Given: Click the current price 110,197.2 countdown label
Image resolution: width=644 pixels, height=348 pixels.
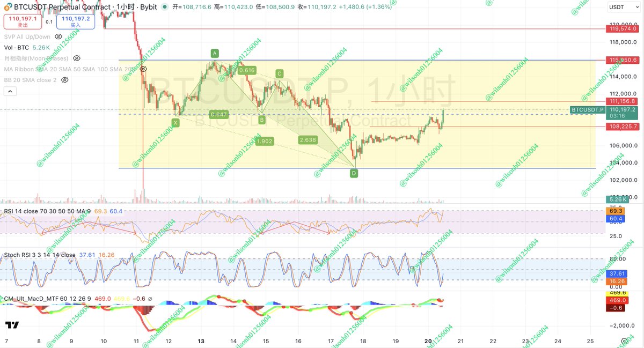Looking at the screenshot, I should [x=623, y=113].
